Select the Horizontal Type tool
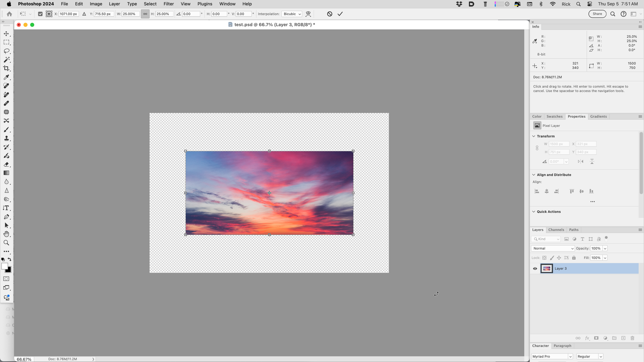Viewport: 644px width, 362px height. [6, 208]
